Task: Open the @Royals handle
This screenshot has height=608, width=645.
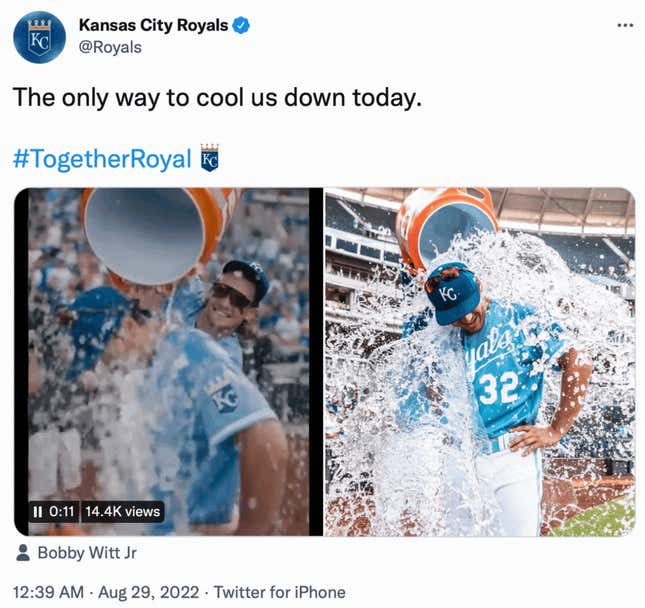Action: [110, 47]
